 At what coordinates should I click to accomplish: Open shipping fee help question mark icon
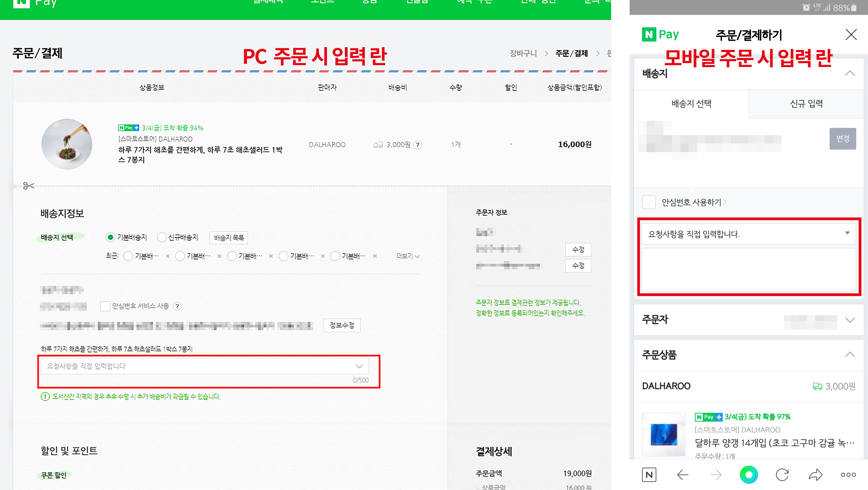pyautogui.click(x=417, y=145)
